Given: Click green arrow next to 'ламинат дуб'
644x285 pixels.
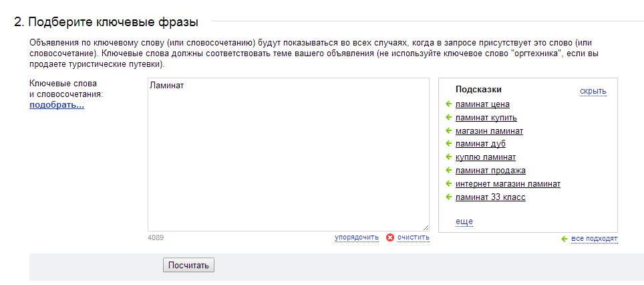Looking at the screenshot, I should click(x=448, y=144).
